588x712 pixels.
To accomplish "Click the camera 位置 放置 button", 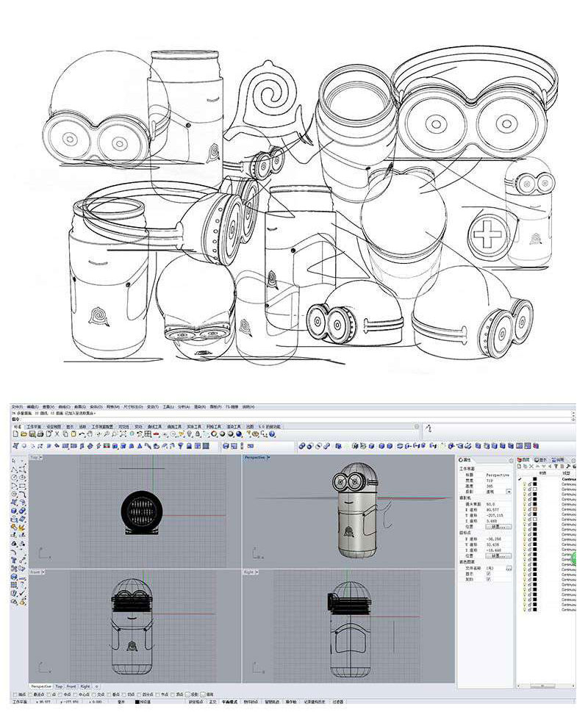I will tap(498, 527).
